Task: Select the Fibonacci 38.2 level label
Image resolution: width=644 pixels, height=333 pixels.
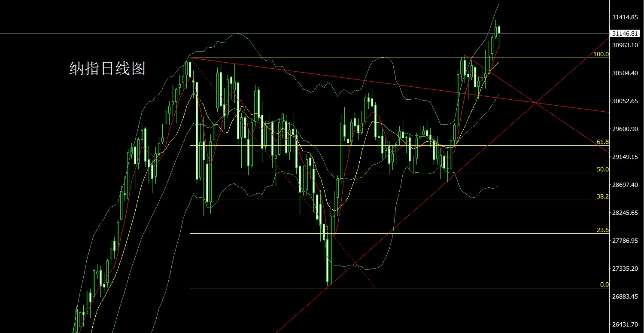Action: (x=603, y=196)
